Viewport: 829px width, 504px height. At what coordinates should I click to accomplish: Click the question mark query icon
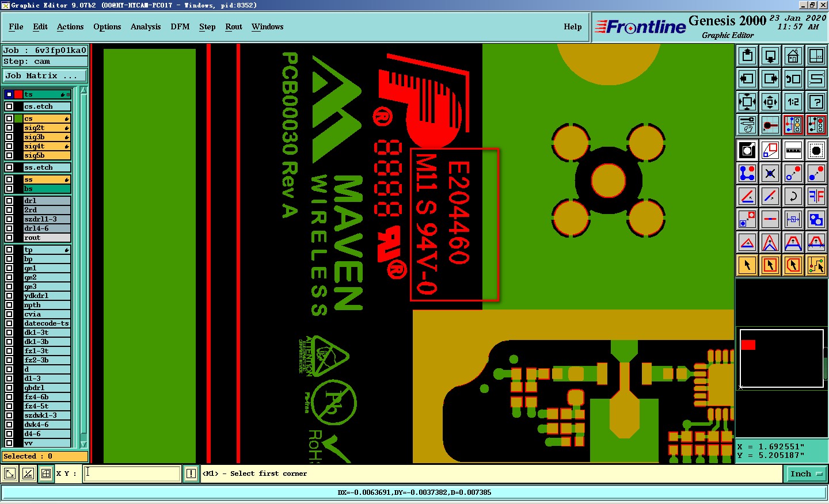click(816, 102)
